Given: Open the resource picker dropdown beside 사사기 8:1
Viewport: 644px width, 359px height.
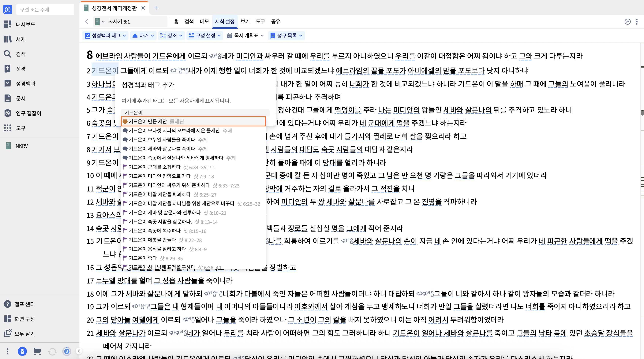Looking at the screenshot, I should click(x=100, y=21).
